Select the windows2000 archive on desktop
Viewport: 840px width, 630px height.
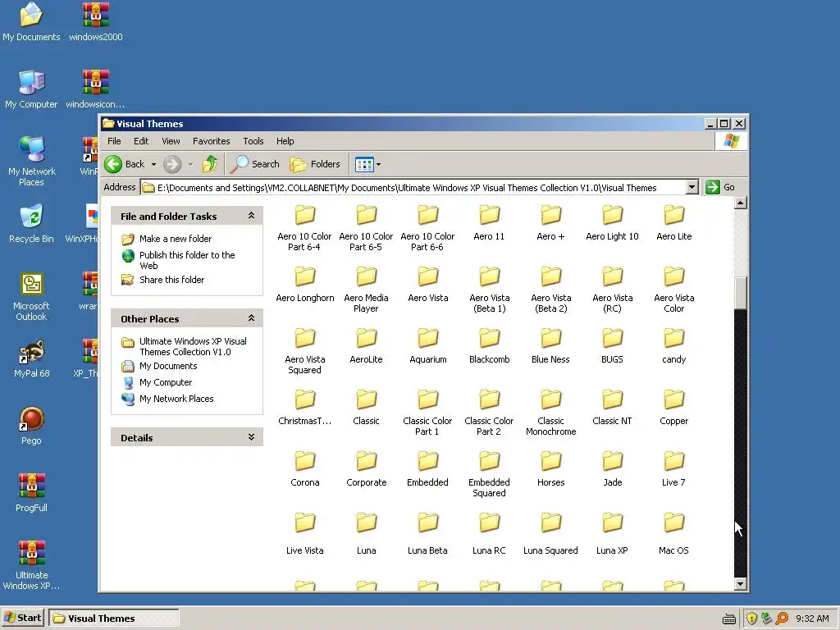point(95,22)
